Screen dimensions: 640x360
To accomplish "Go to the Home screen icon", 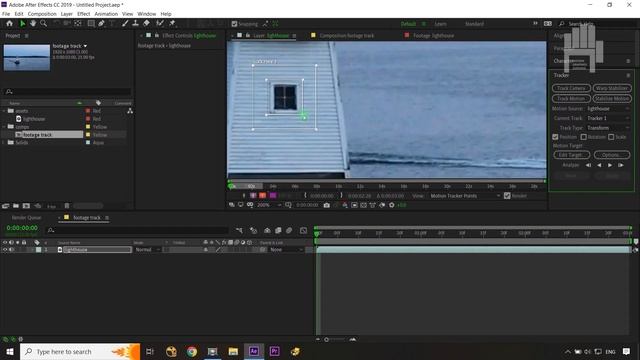I will 9,24.
